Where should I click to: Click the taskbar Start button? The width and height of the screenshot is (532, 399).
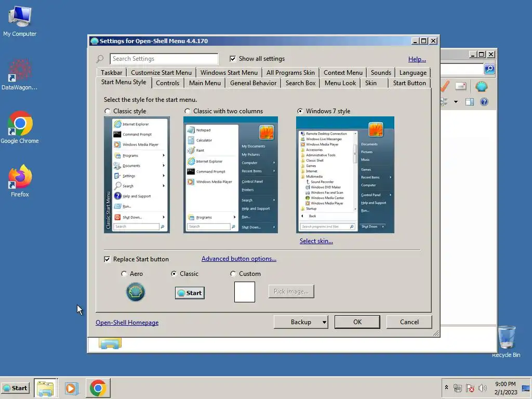coord(15,388)
